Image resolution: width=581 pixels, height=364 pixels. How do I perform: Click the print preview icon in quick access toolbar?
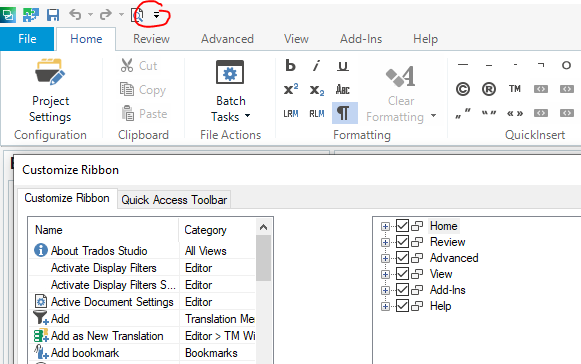click(137, 15)
